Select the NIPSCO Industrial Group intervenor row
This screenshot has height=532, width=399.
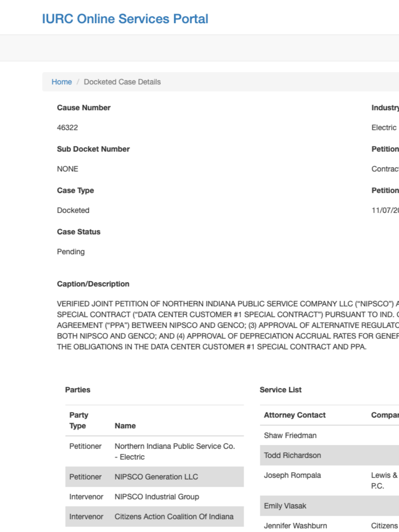coord(154,497)
